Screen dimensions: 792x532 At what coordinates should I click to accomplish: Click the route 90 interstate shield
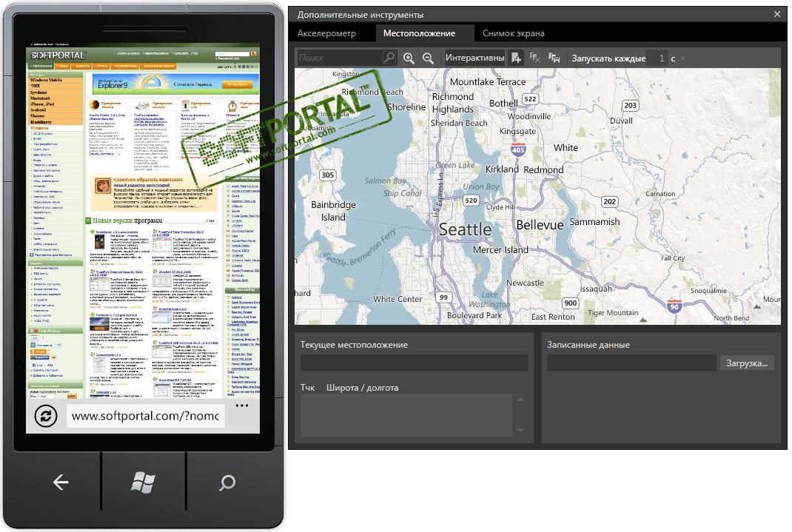[674, 306]
